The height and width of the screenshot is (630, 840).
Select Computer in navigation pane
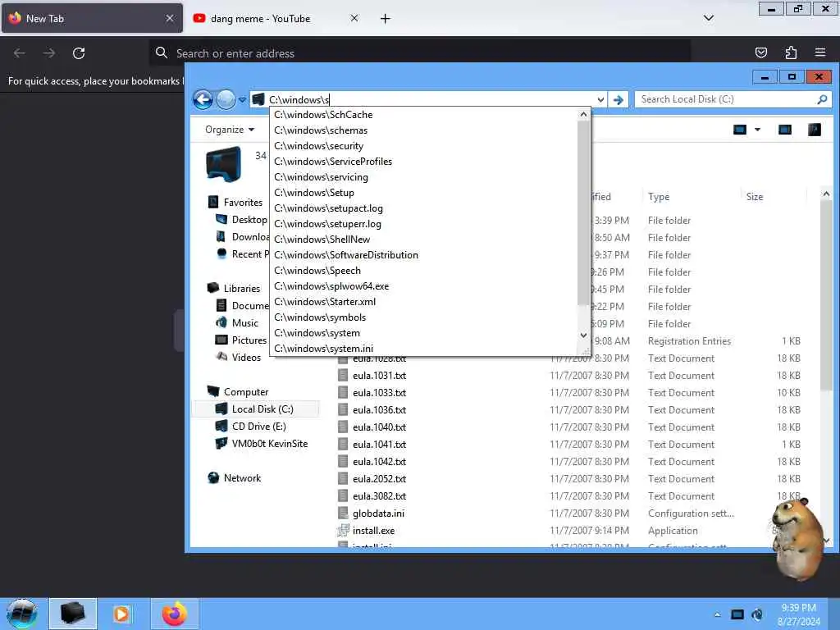coord(246,391)
